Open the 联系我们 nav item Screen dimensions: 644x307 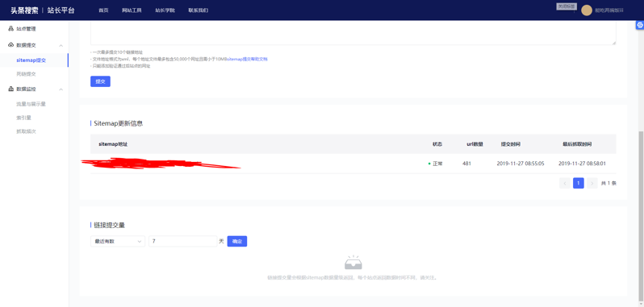(x=199, y=10)
